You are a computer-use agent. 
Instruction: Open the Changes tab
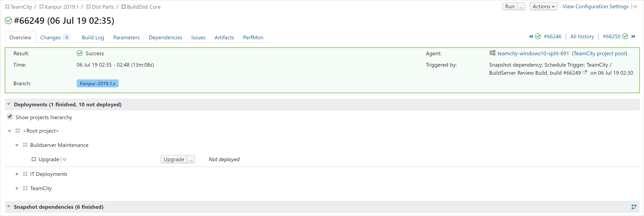tap(50, 37)
